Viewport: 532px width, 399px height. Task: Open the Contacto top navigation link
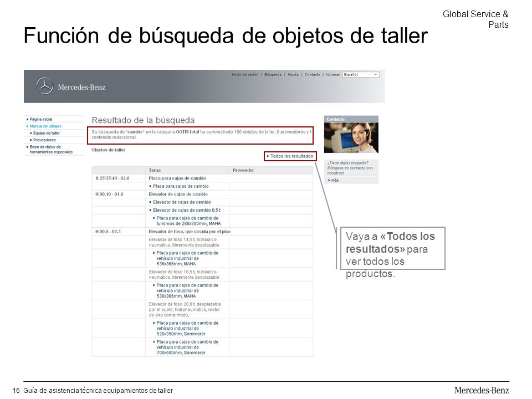coord(312,75)
